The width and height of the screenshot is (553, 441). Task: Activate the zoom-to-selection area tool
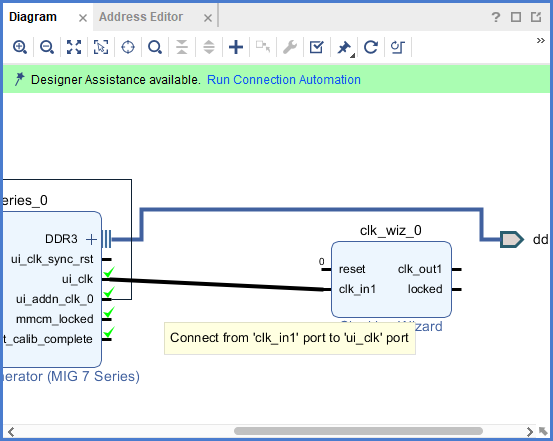tap(101, 47)
